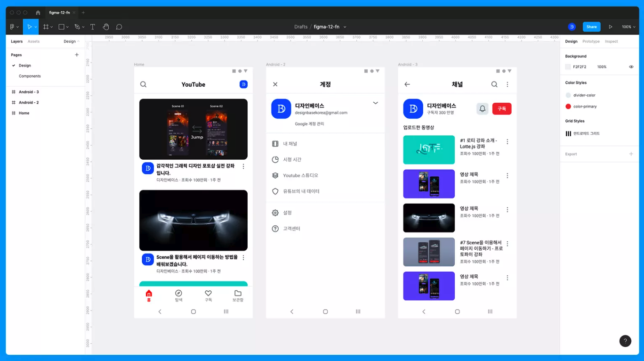Open the shape tools dropdown arrow
This screenshot has height=361, width=644.
[67, 27]
